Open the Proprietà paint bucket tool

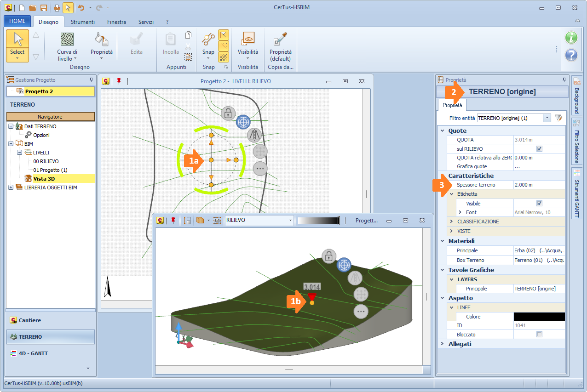click(101, 40)
